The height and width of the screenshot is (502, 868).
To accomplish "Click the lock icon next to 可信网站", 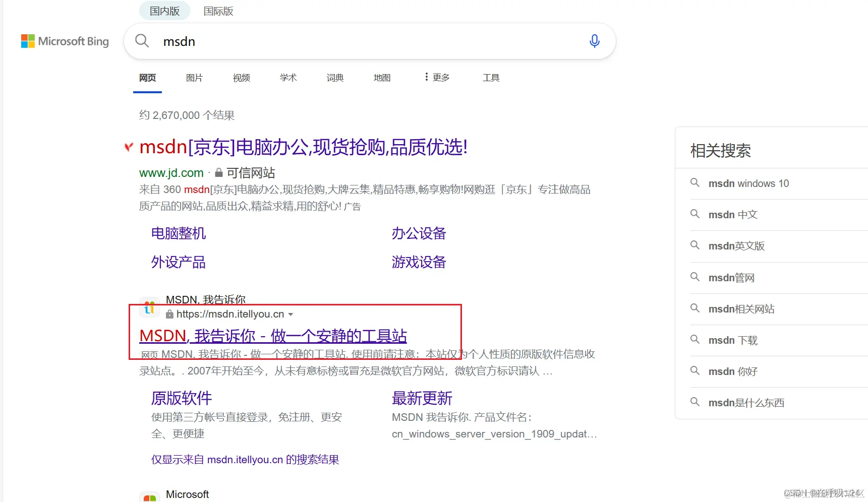I will [219, 173].
